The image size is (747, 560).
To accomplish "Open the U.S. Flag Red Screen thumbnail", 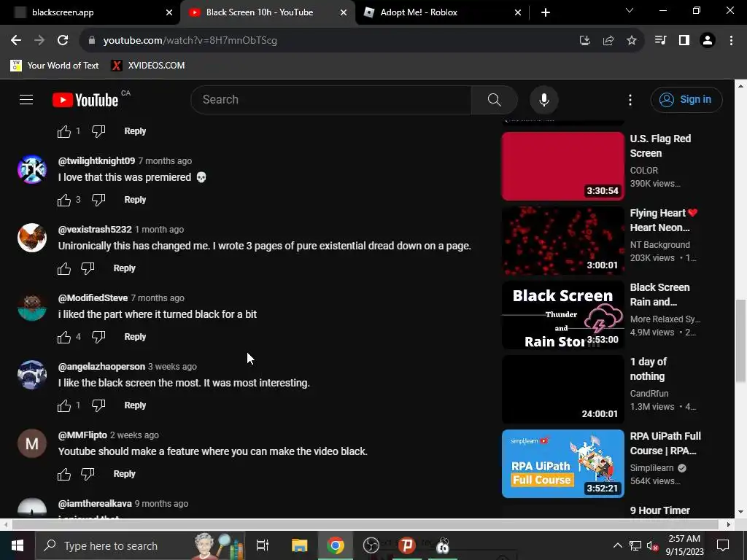I will click(562, 166).
